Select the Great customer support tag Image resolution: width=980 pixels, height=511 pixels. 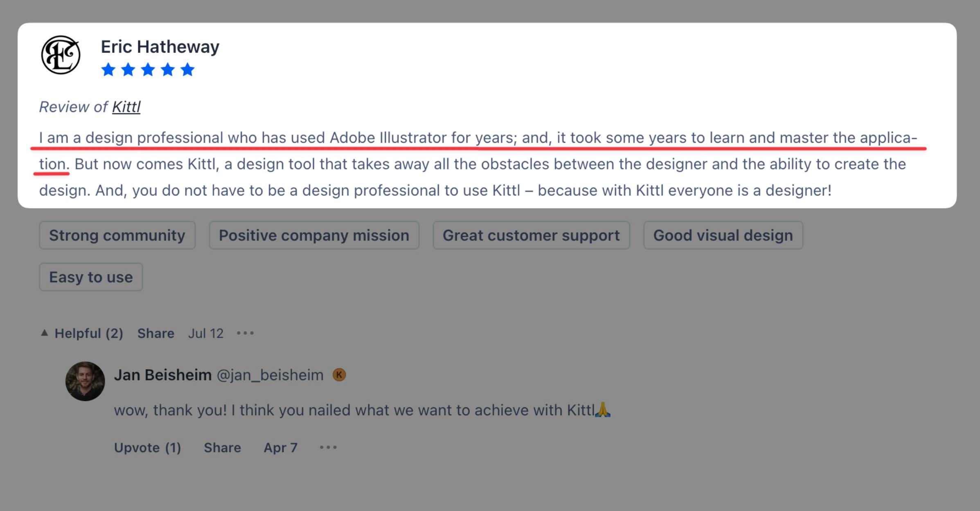coord(532,235)
